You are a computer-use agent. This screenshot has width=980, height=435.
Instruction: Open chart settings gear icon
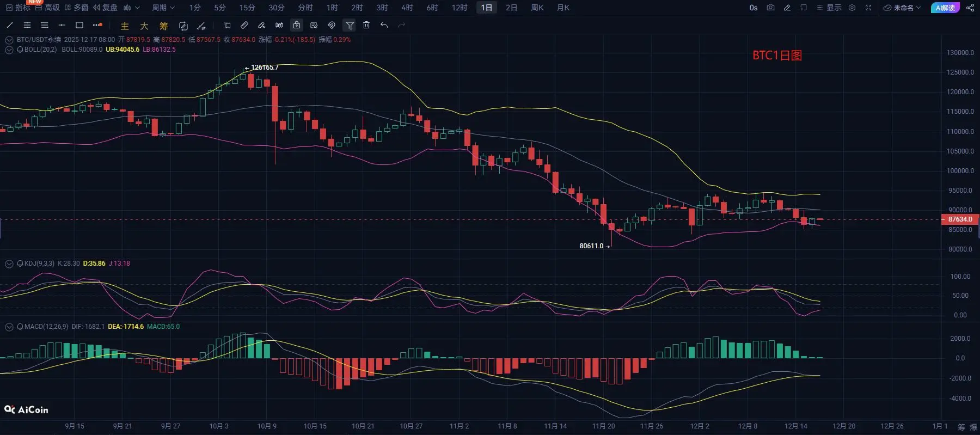click(852, 8)
